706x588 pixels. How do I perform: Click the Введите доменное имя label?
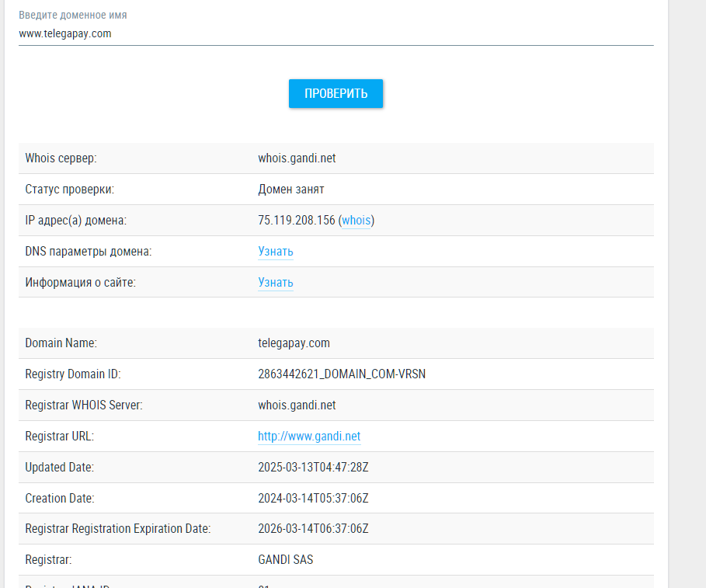73,16
